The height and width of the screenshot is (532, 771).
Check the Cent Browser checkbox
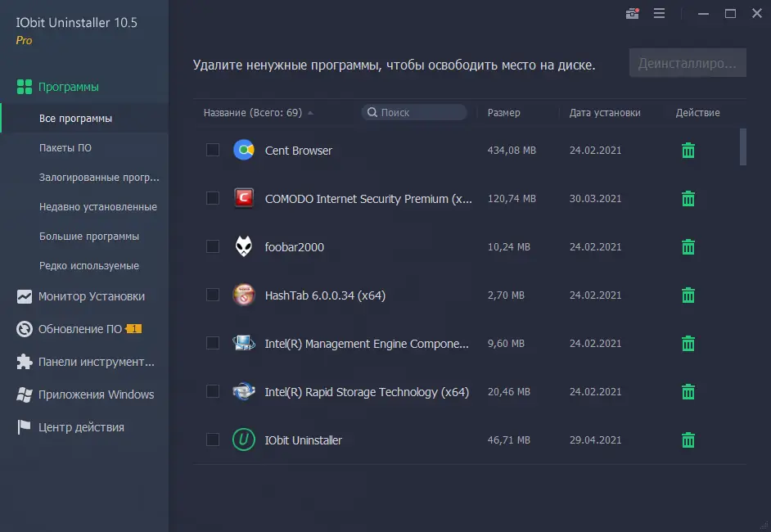click(213, 151)
